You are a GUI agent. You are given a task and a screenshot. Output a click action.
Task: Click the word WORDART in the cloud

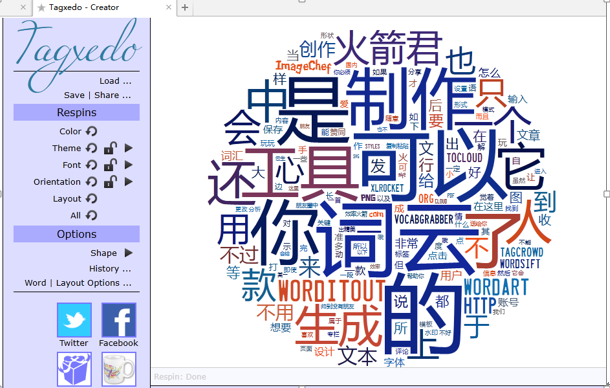[496, 287]
